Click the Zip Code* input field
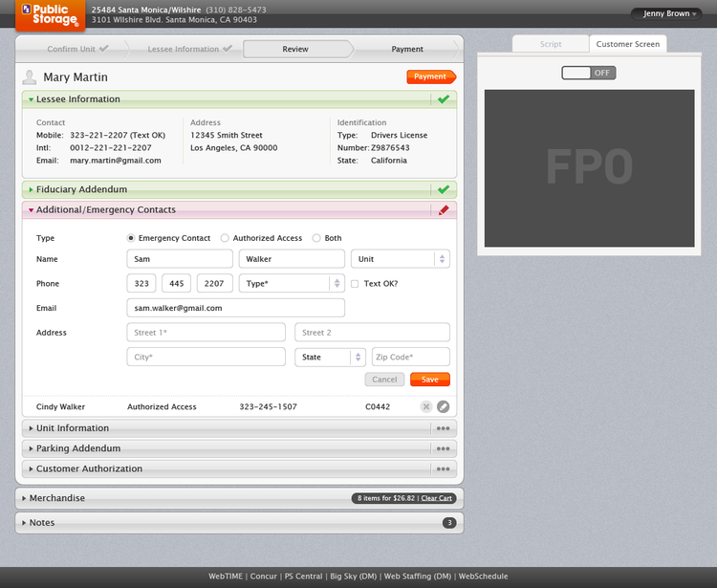717x588 pixels. tap(411, 357)
